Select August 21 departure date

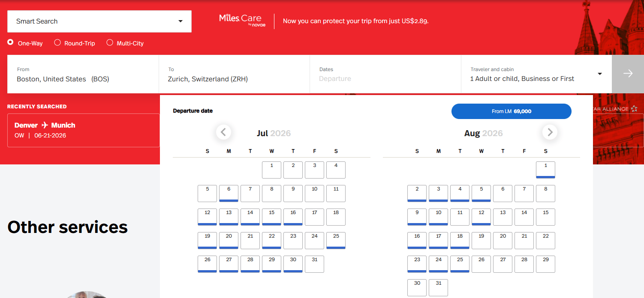point(524,241)
